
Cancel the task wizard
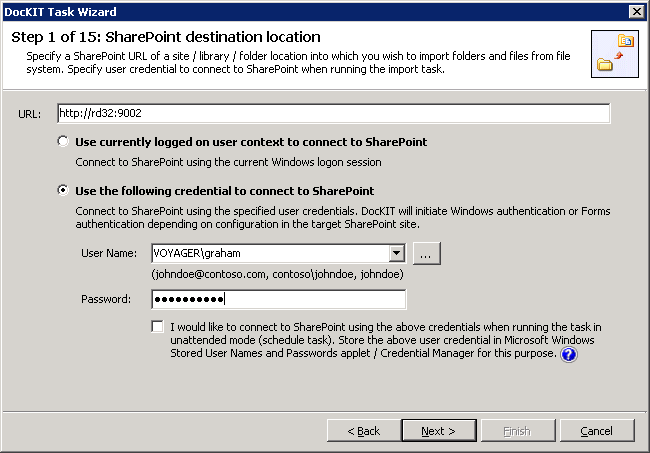click(x=596, y=430)
